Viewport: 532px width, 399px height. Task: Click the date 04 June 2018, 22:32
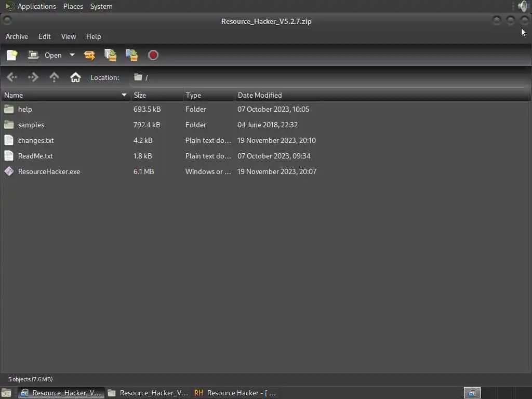(268, 125)
